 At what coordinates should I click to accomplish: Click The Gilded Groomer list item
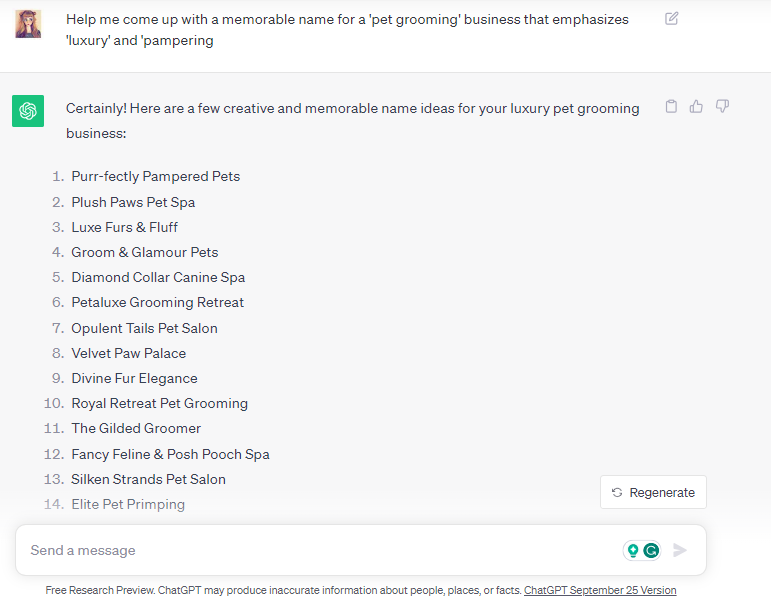tap(136, 428)
